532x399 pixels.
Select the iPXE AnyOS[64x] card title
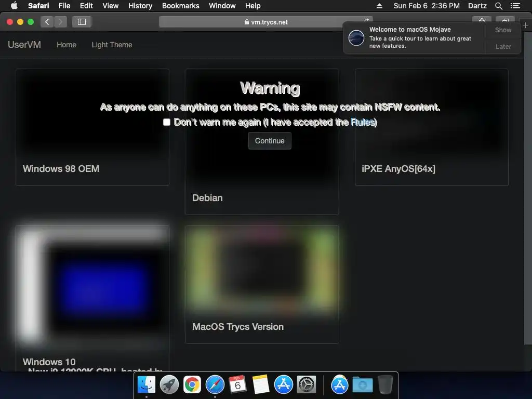coord(398,169)
